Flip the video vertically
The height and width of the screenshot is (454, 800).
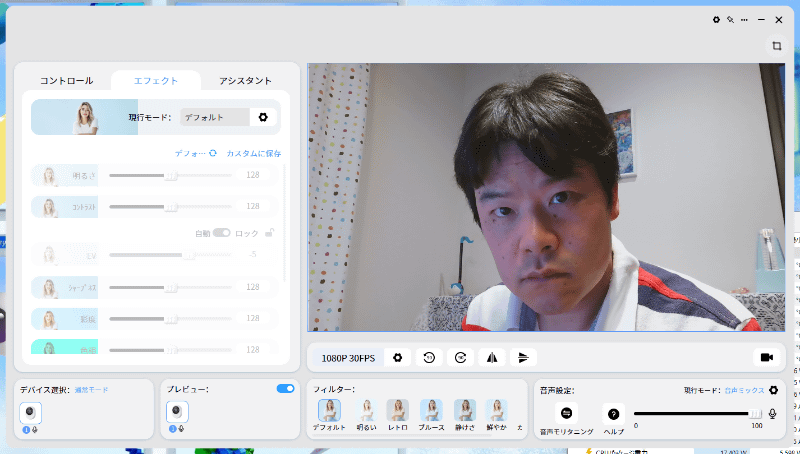[523, 358]
